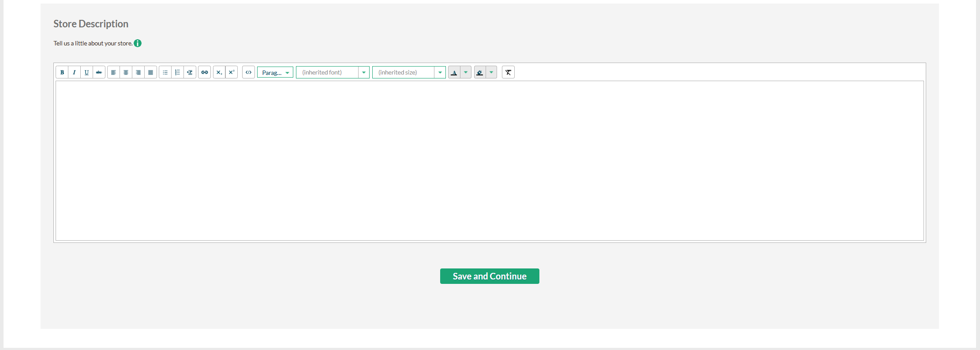Click inside the store description text area
The width and height of the screenshot is (980, 350).
(490, 160)
